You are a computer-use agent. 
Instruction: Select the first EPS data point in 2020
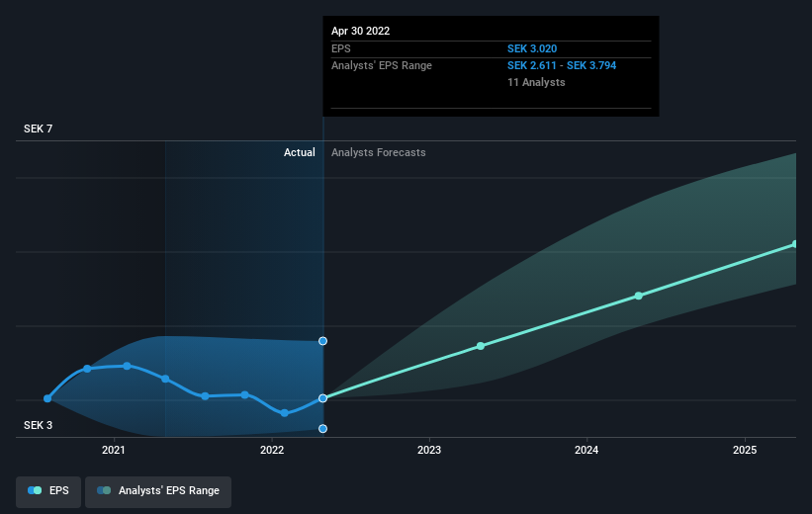[x=47, y=398]
